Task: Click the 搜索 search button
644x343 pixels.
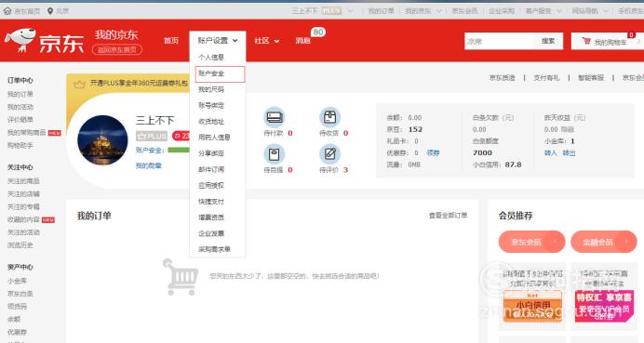Action: pyautogui.click(x=548, y=41)
